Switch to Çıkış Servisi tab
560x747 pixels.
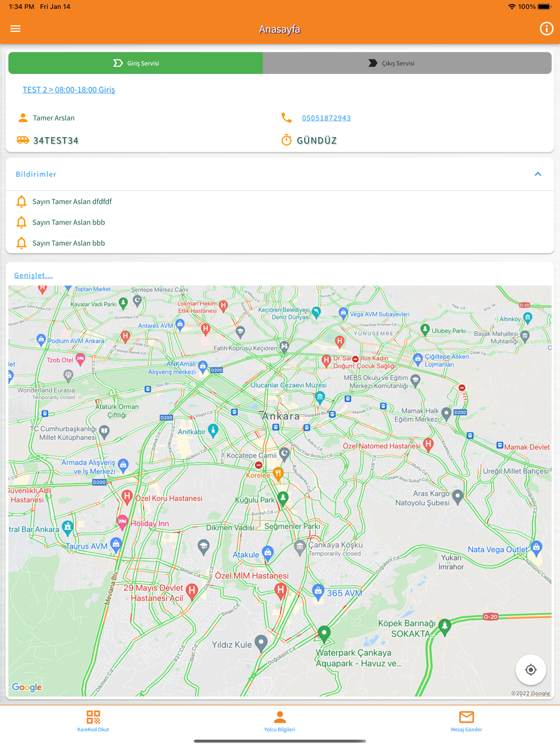click(x=407, y=63)
